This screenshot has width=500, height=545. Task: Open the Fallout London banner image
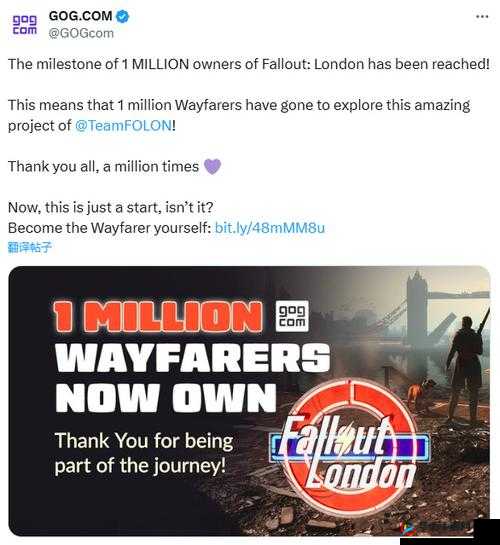249,401
